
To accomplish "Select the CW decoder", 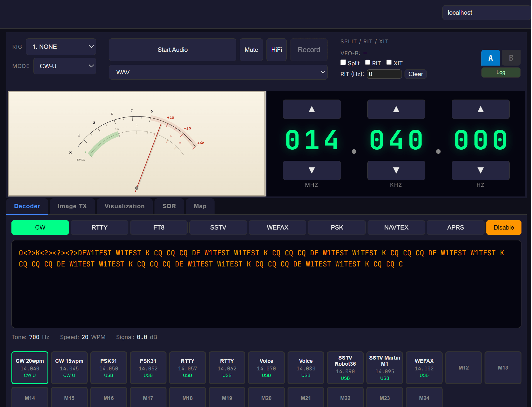I will (40, 228).
